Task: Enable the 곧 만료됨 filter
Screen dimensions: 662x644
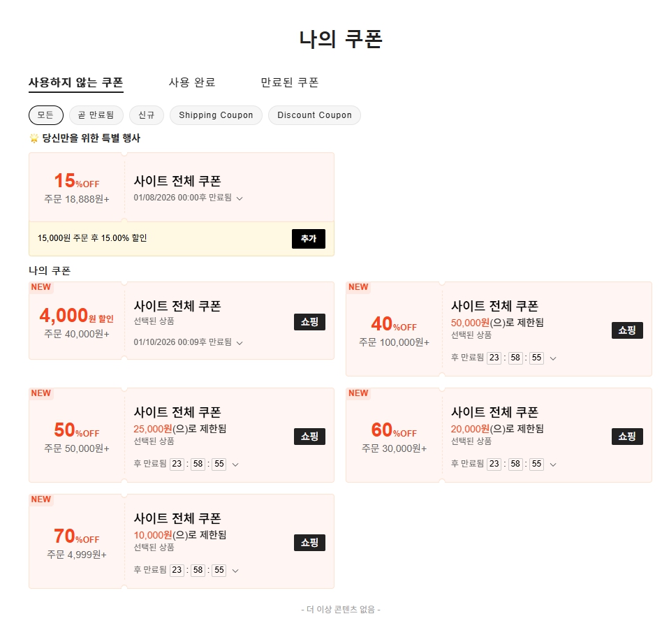Action: point(96,115)
